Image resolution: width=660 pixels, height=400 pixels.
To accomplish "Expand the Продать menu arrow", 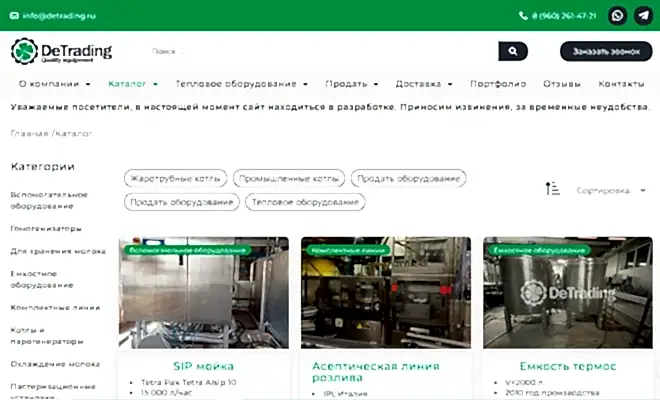I will [x=376, y=84].
